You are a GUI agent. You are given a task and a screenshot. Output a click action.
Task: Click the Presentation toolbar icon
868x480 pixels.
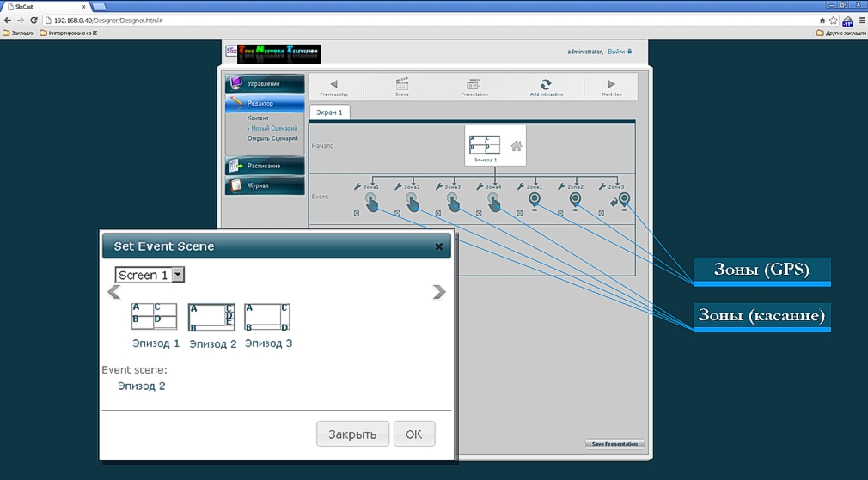click(474, 84)
